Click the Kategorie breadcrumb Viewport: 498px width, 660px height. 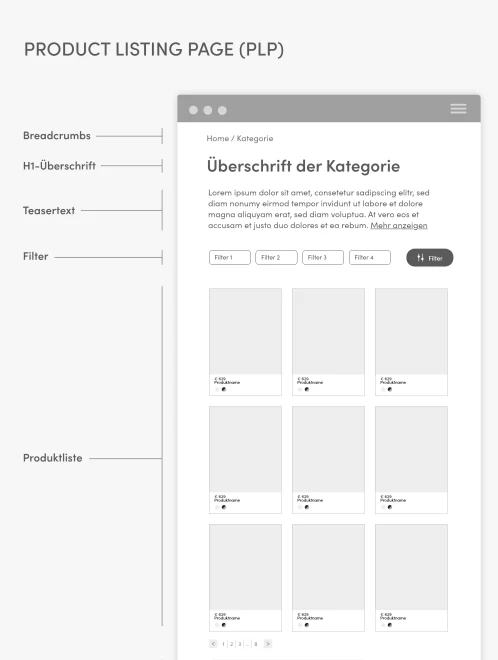tap(255, 138)
